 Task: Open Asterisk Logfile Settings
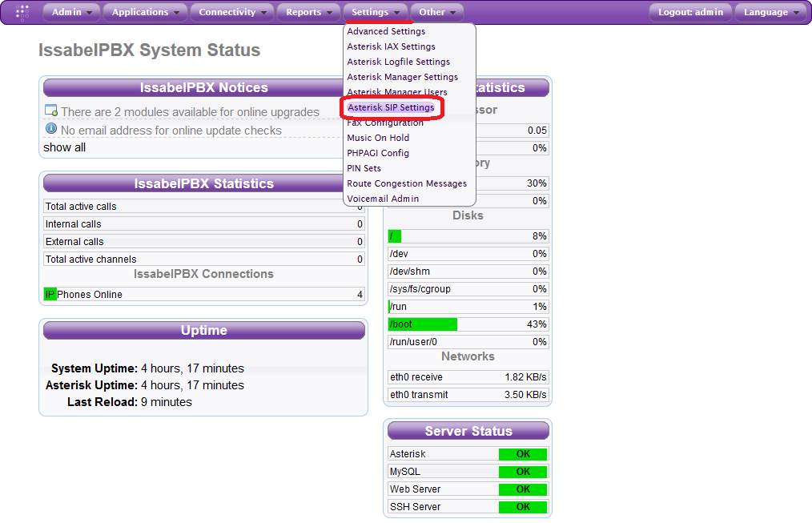398,62
